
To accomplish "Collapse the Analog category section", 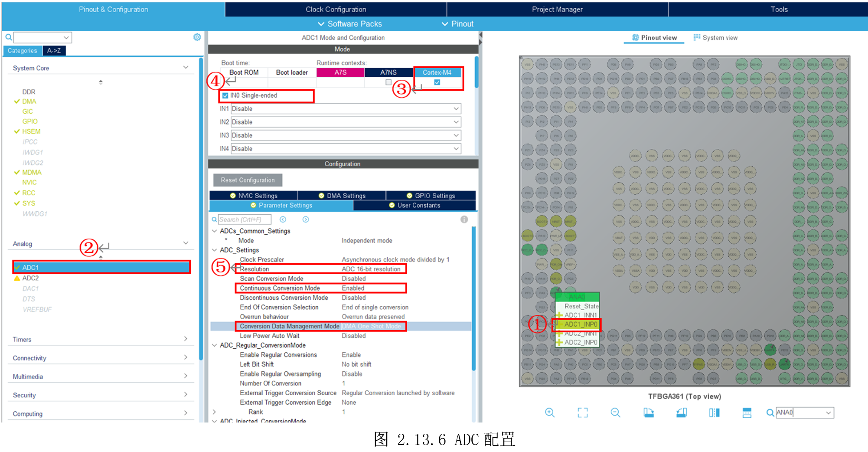I will pyautogui.click(x=186, y=243).
